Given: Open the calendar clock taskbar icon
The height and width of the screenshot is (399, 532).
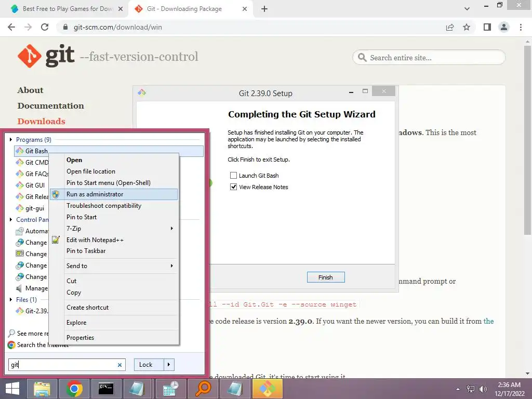Looking at the screenshot, I should coord(170,389).
